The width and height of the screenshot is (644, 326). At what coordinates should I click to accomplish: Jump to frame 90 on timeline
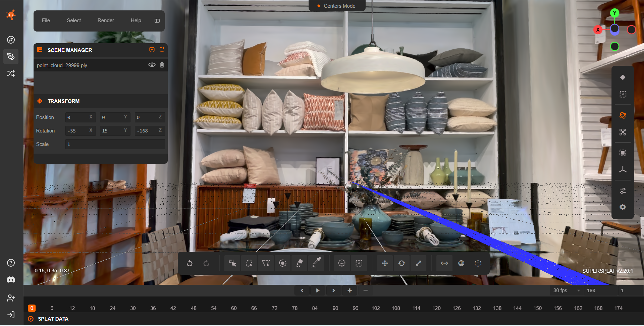click(335, 308)
